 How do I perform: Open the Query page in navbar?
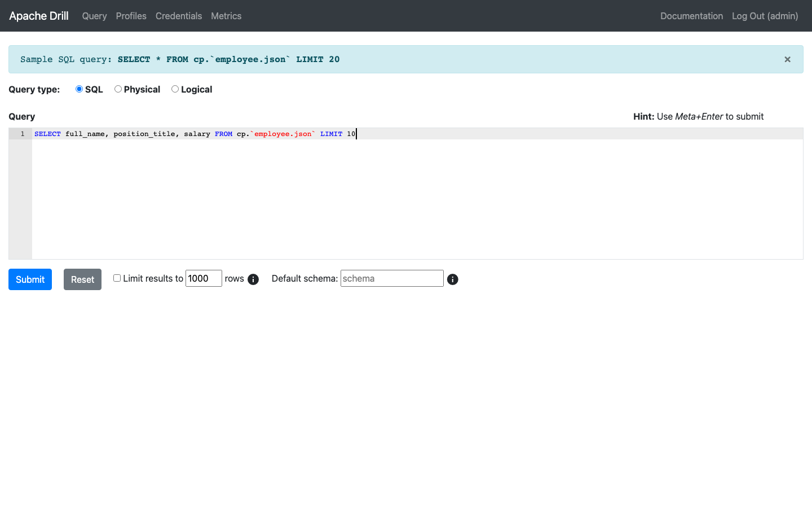tap(94, 16)
